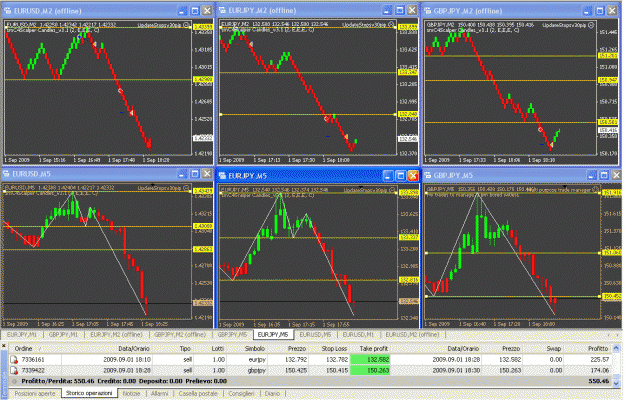Maximize the EURUSD,M5 chart window
Image resolution: width=625 pixels, height=400 pixels.
tap(195, 174)
